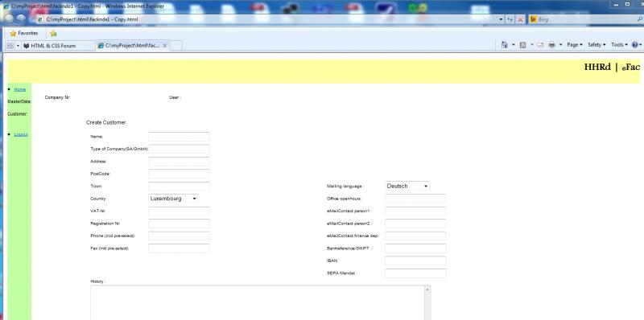The height and width of the screenshot is (320, 644).
Task: Open the Mailing language dropdown showing Deutsch
Action: pyautogui.click(x=407, y=186)
